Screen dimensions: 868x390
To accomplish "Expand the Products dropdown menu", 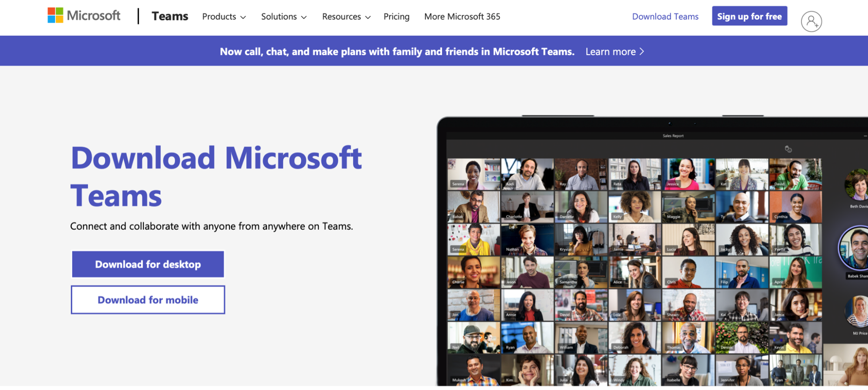I will pyautogui.click(x=224, y=17).
